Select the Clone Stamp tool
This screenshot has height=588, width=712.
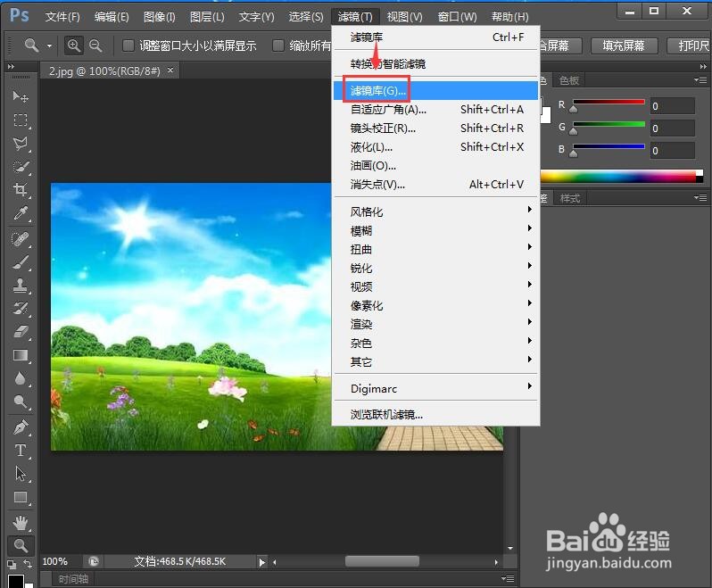point(20,286)
